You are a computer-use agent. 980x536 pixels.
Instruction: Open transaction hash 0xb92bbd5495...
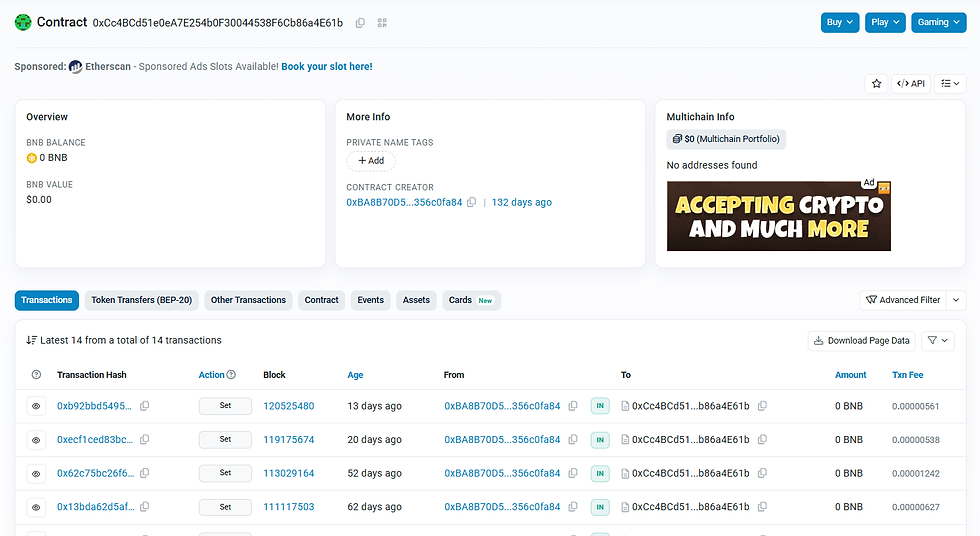point(94,406)
